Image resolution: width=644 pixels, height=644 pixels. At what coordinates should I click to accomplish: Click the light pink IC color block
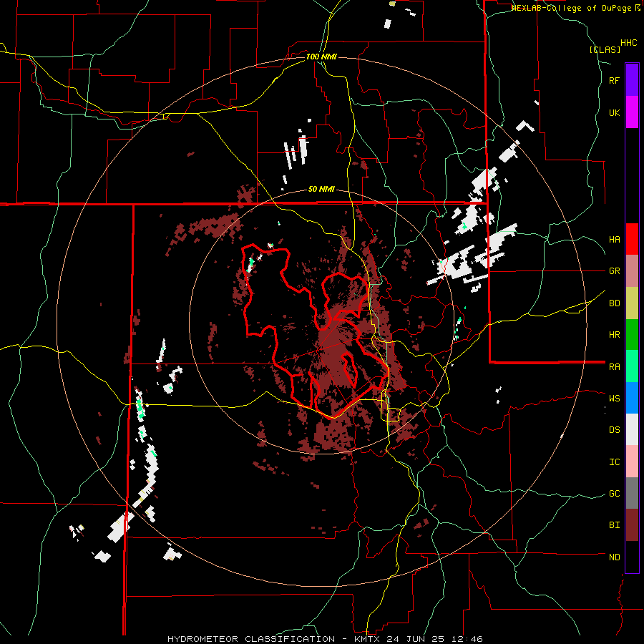(632, 462)
